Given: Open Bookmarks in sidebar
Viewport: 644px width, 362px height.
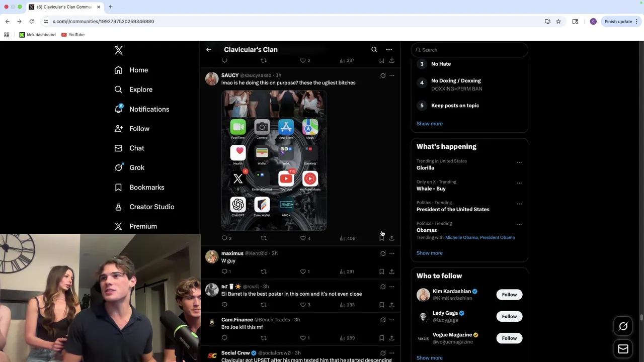Looking at the screenshot, I should click(x=139, y=187).
